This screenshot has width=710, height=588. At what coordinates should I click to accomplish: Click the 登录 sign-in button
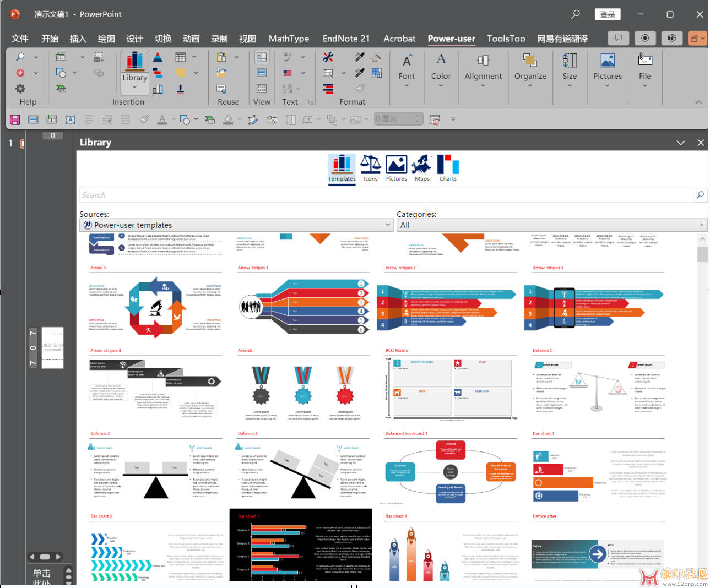(x=607, y=14)
